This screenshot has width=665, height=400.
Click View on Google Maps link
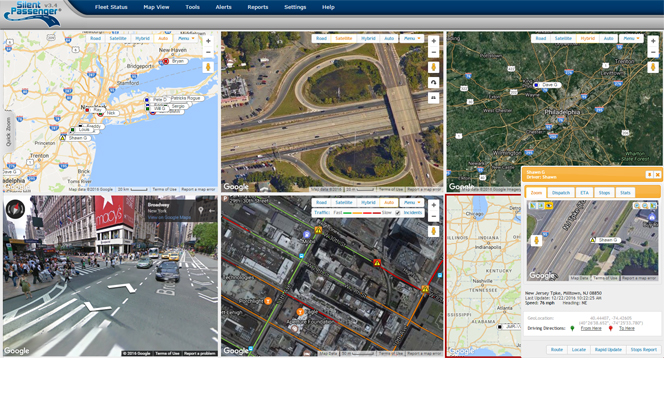point(169,217)
